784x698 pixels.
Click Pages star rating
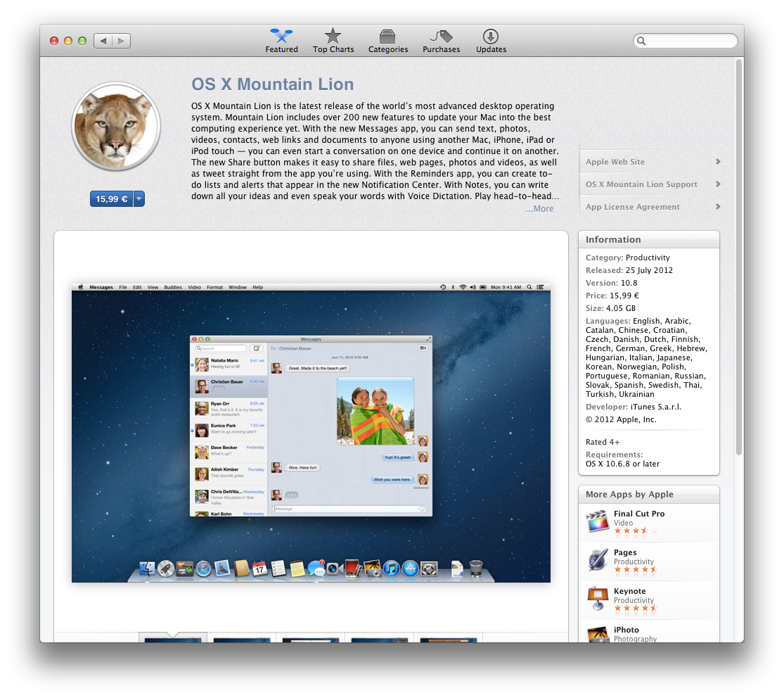pos(636,569)
